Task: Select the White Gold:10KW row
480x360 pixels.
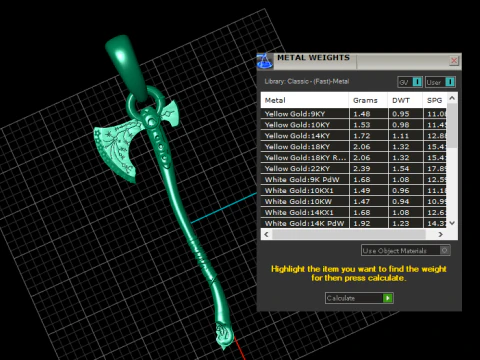Action: [353, 202]
